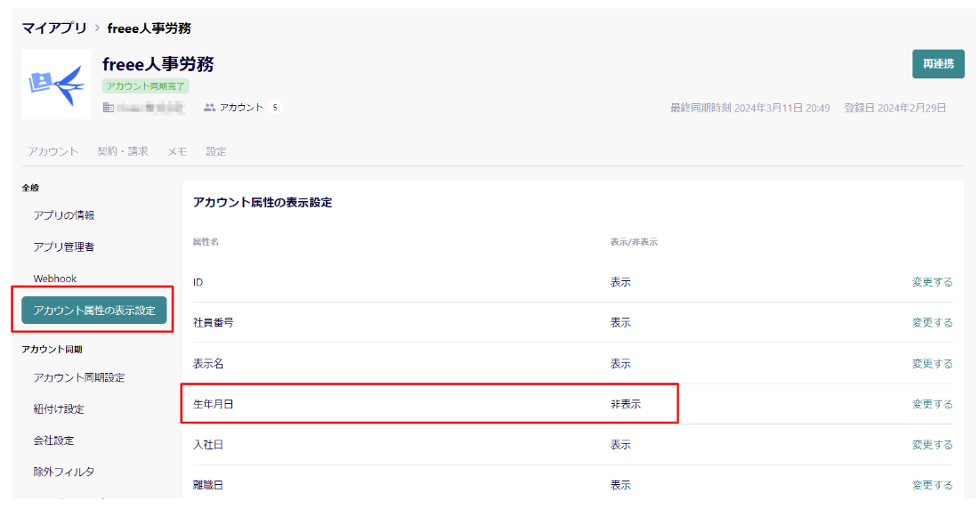Click 変更する for the 生年月日 row

(932, 404)
